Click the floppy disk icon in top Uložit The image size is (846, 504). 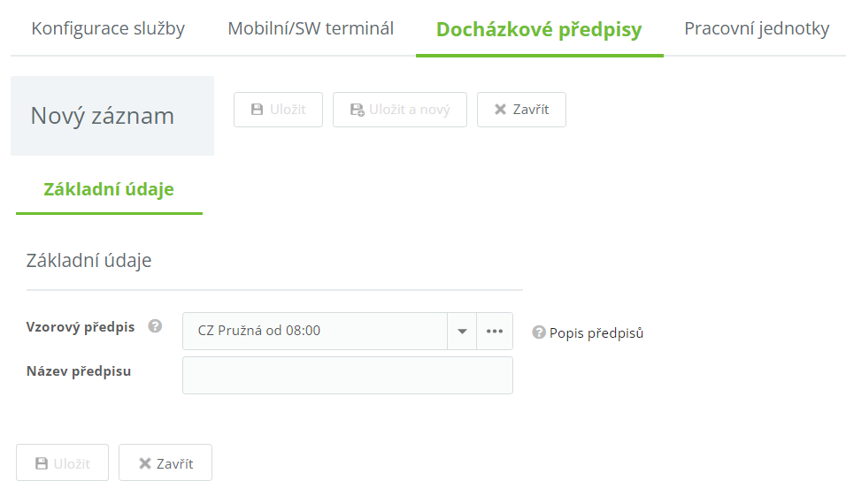(258, 110)
